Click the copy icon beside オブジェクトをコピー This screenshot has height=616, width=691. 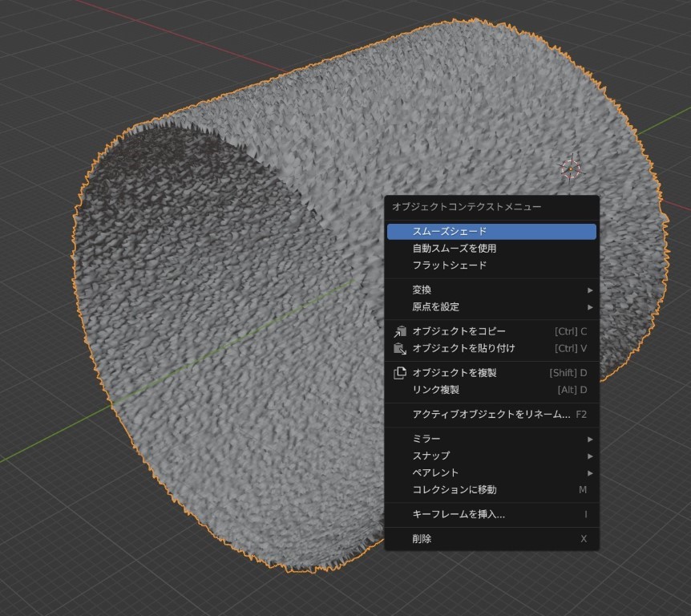point(401,331)
